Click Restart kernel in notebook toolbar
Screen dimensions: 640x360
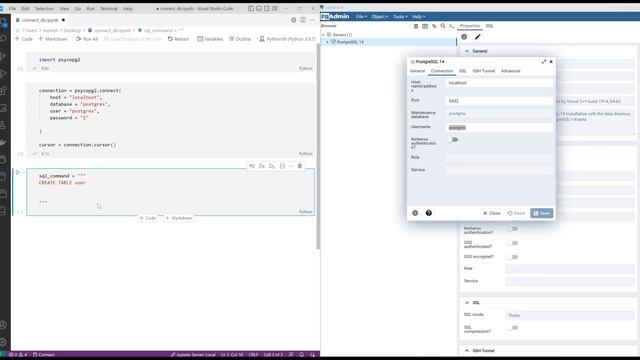(179, 39)
